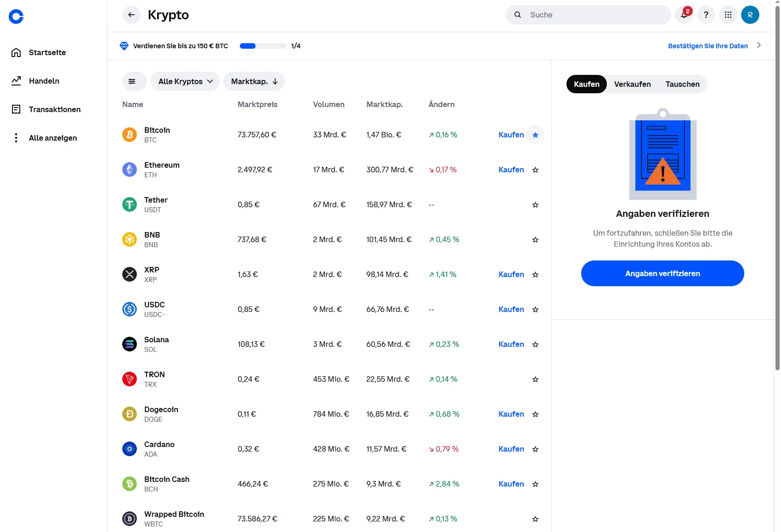Unfavorite Bitcoin with its star
781x532 pixels.
tap(535, 135)
